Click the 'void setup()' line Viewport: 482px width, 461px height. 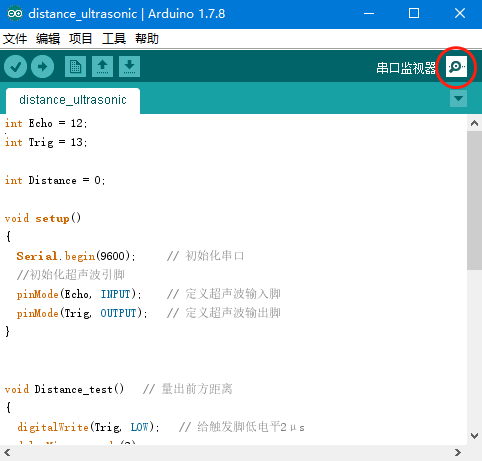coord(43,219)
